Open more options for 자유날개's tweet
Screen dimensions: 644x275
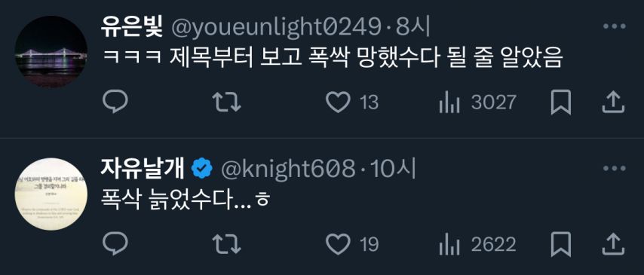pos(614,168)
